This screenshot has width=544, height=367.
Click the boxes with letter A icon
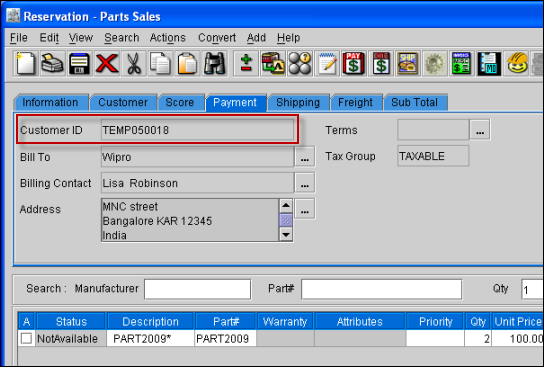click(x=273, y=63)
